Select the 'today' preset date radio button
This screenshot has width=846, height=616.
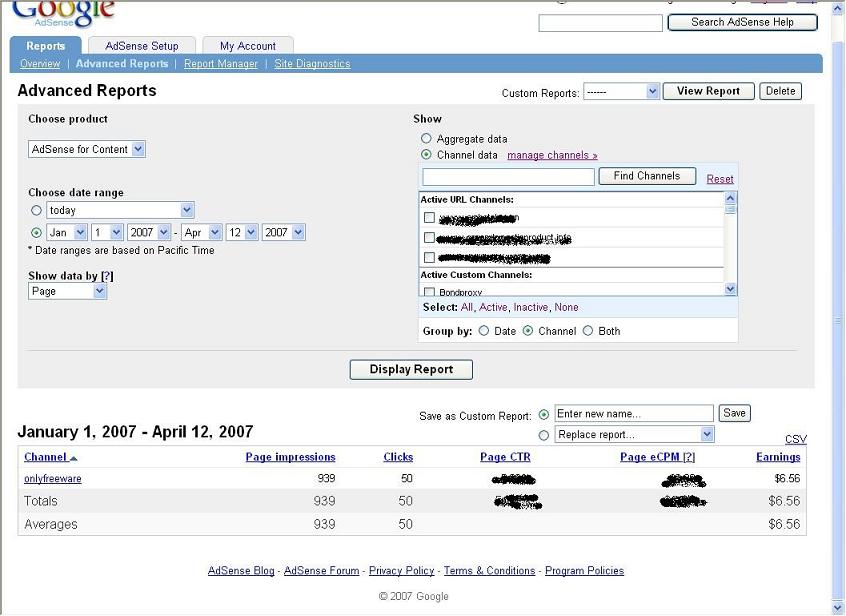(x=36, y=210)
